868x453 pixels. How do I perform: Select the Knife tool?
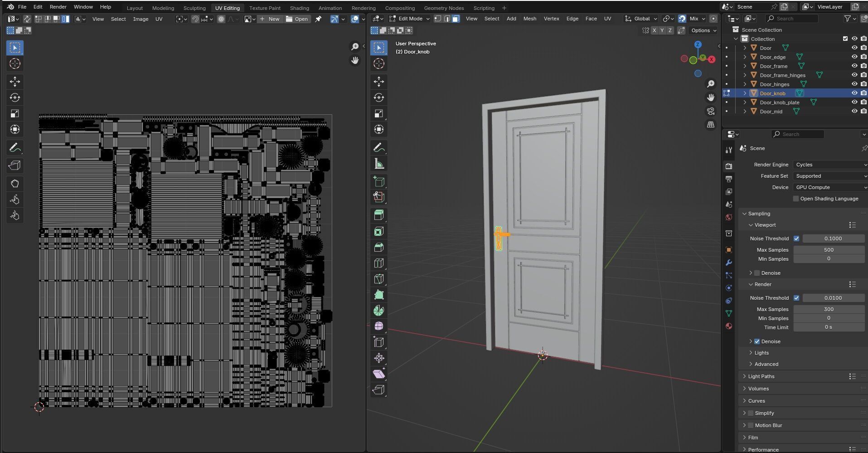click(x=379, y=279)
